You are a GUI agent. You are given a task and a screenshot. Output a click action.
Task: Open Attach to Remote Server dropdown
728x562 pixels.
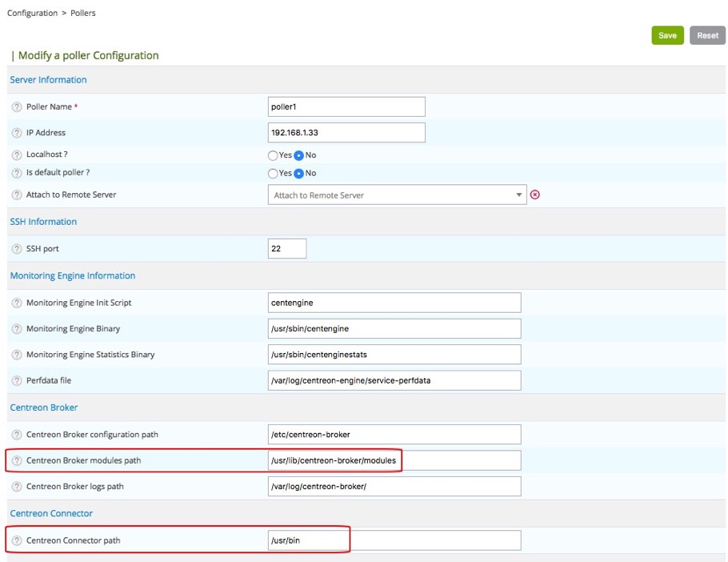[397, 195]
